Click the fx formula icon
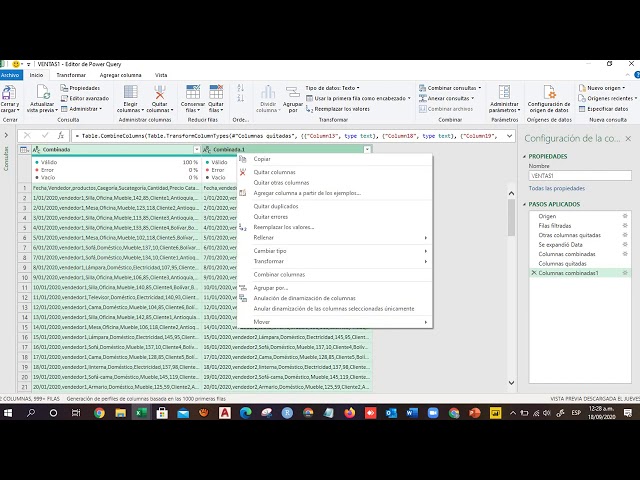 tap(60, 136)
